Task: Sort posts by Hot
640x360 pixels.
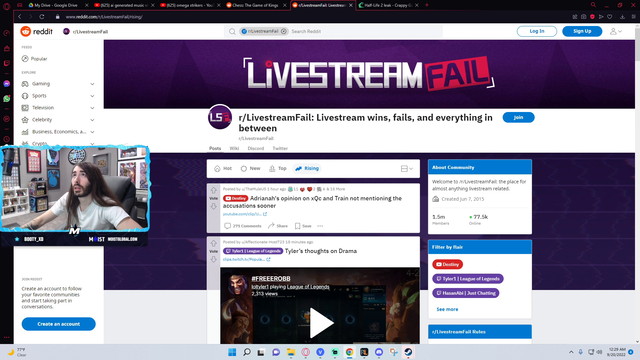Action: 223,168
